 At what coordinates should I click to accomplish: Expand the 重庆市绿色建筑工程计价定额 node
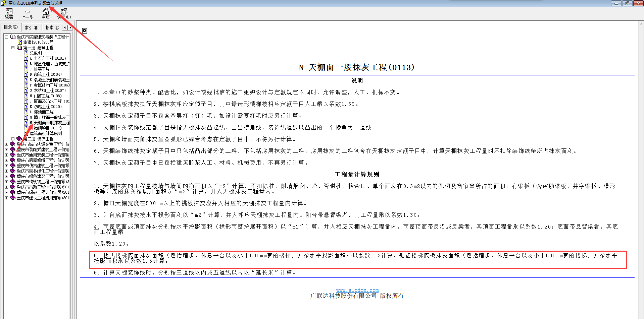(x=6, y=176)
